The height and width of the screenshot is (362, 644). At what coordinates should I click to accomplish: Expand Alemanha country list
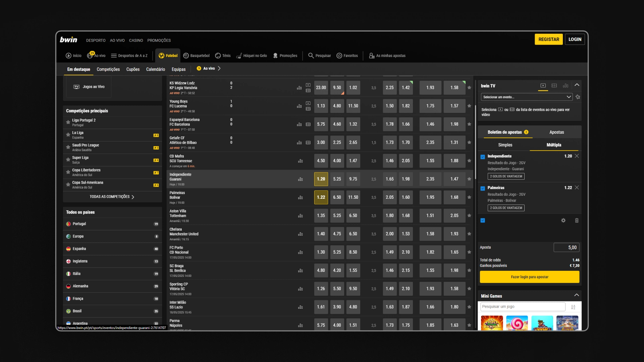coord(112,286)
